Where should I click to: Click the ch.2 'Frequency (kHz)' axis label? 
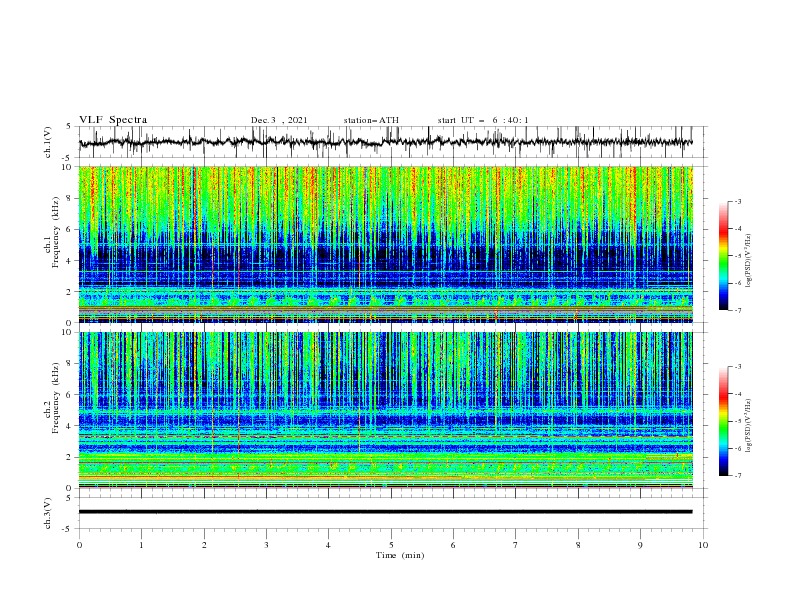coord(56,398)
